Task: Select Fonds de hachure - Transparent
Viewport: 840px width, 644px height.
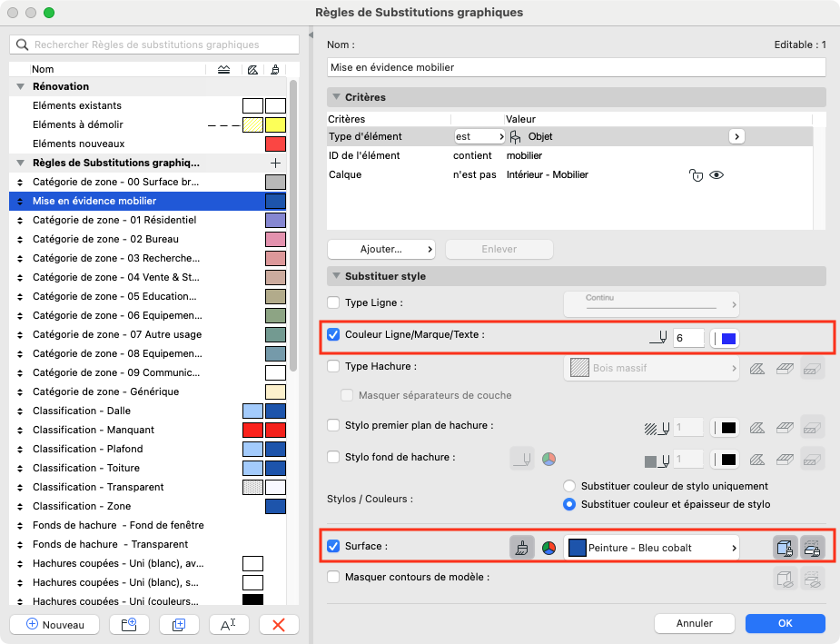Action: click(148, 544)
